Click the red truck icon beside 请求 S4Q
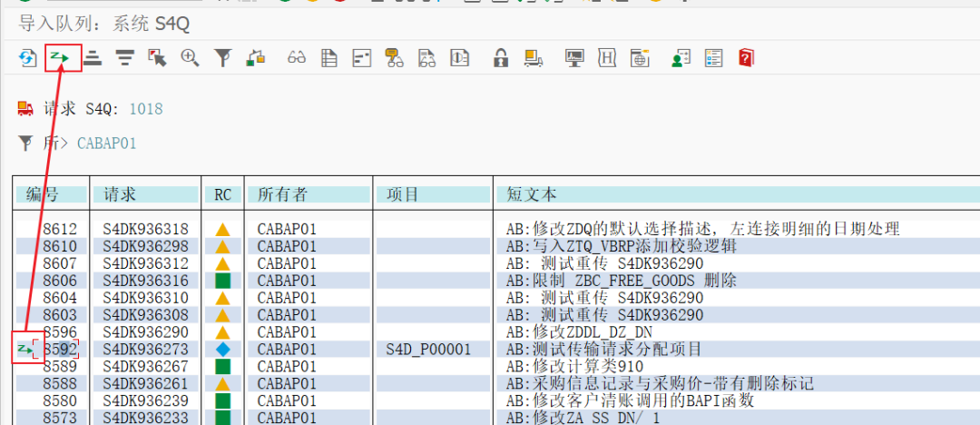The height and width of the screenshot is (425, 980). (x=25, y=109)
